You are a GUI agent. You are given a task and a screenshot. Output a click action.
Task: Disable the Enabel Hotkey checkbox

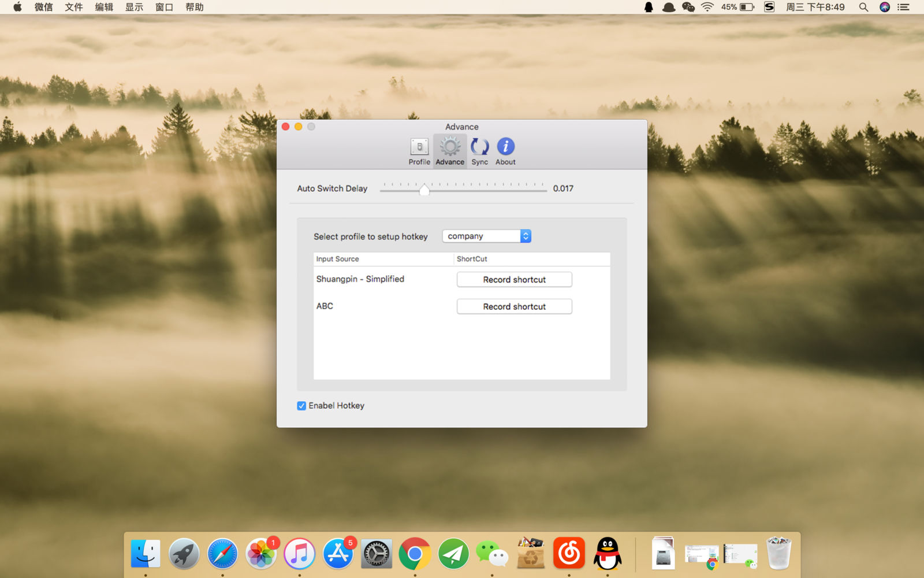[x=301, y=406]
